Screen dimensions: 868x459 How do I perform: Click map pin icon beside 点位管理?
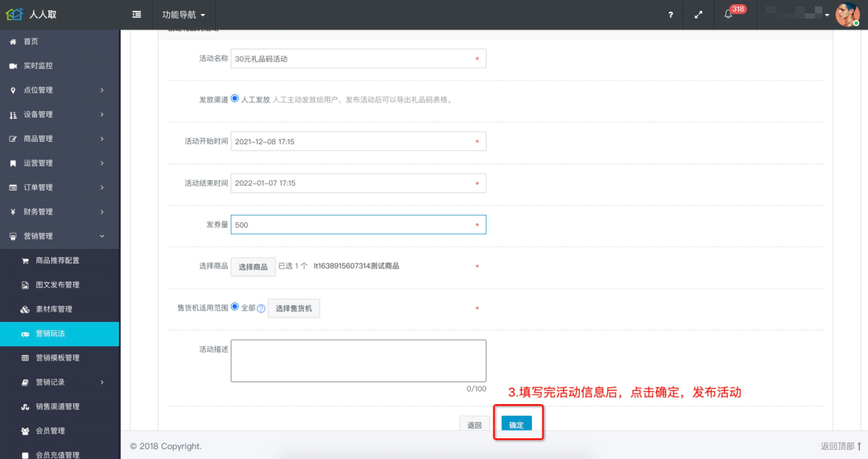click(13, 90)
